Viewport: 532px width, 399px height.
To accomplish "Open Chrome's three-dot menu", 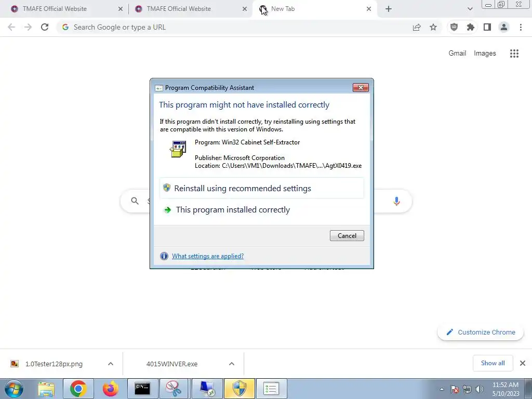I will [521, 27].
